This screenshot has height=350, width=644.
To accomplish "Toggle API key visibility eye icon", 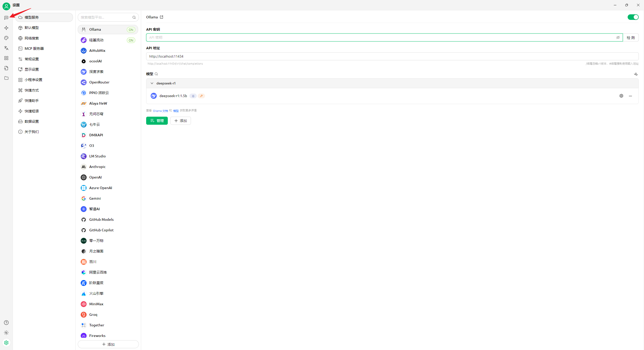I will coord(618,37).
